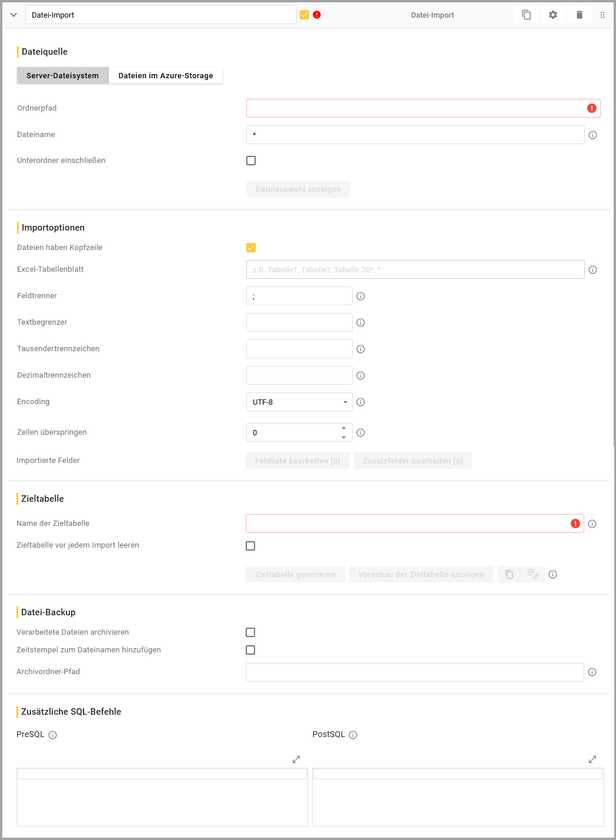Uncheck Dateien haben Kopfzeile
Image resolution: width=616 pixels, height=840 pixels.
(251, 248)
